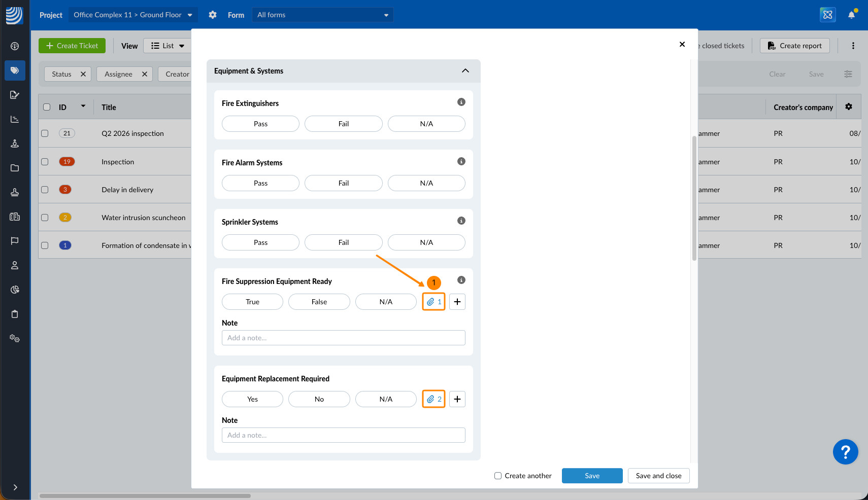
Task: Click the blue Save button
Action: tap(592, 476)
